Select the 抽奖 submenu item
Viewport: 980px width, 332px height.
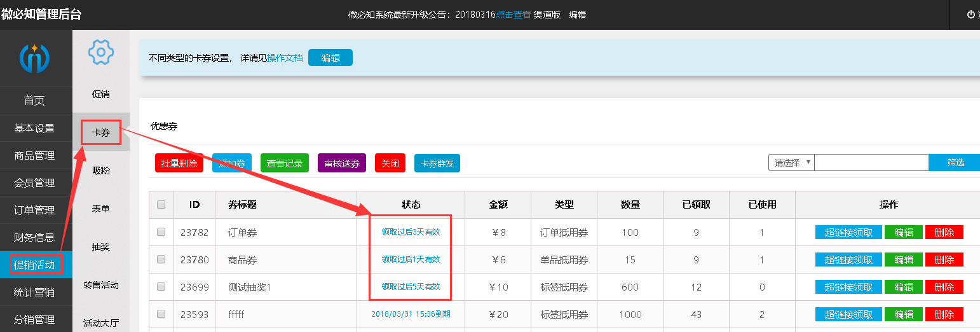coord(101,247)
